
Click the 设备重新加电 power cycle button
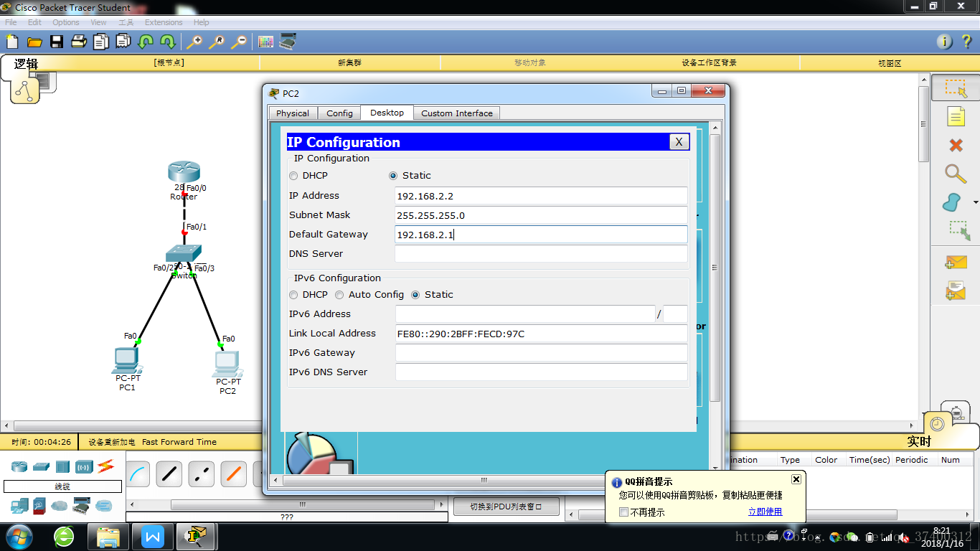pos(112,442)
